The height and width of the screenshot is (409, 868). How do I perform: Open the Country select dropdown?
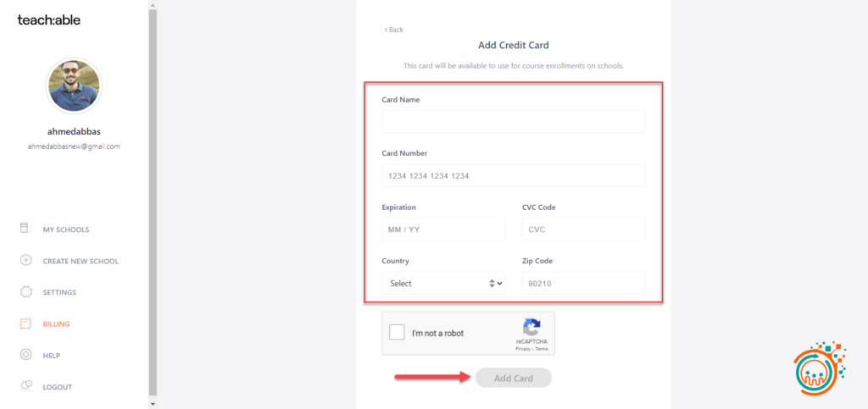point(443,283)
